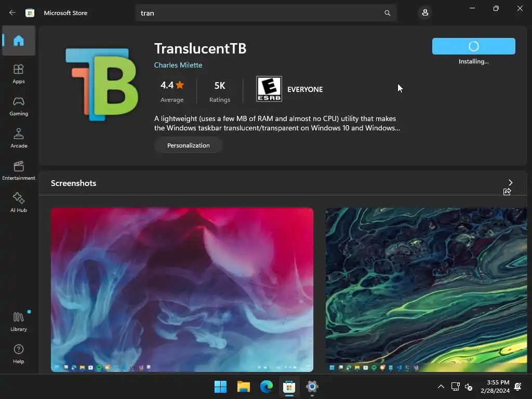The image size is (532, 399).
Task: Open the Library in sidebar
Action: (x=19, y=322)
